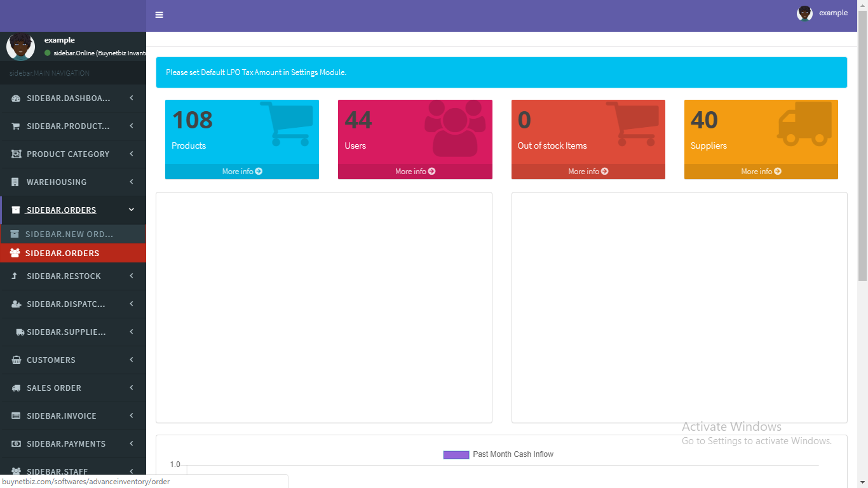
Task: Click the truck icon beside Sales Order
Action: [x=16, y=388]
